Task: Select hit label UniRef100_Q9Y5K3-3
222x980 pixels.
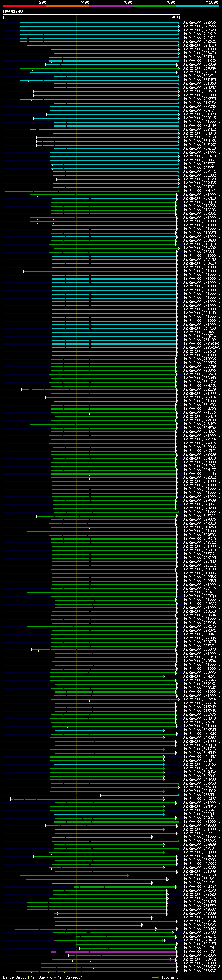Action: [201, 347]
